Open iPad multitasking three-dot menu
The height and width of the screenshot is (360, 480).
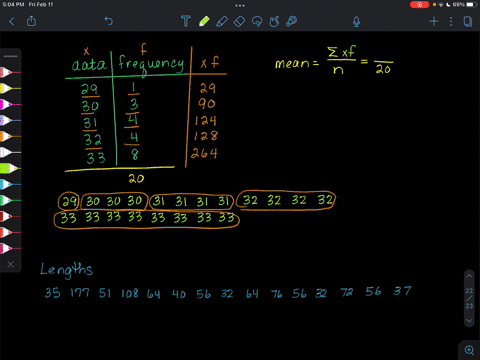pyautogui.click(x=240, y=5)
